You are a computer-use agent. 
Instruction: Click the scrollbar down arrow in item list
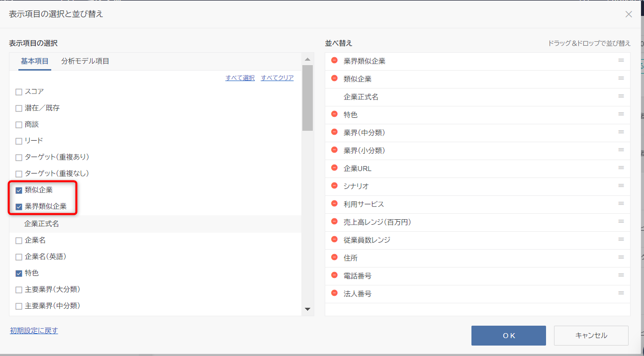click(x=307, y=309)
